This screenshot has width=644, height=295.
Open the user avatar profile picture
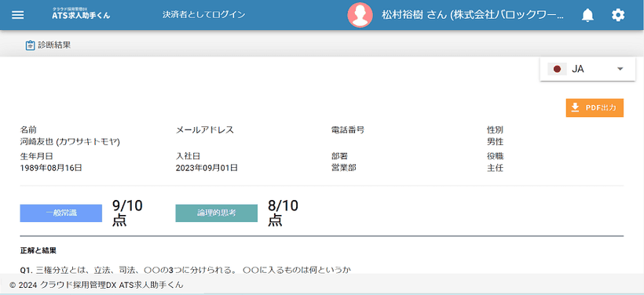click(360, 15)
